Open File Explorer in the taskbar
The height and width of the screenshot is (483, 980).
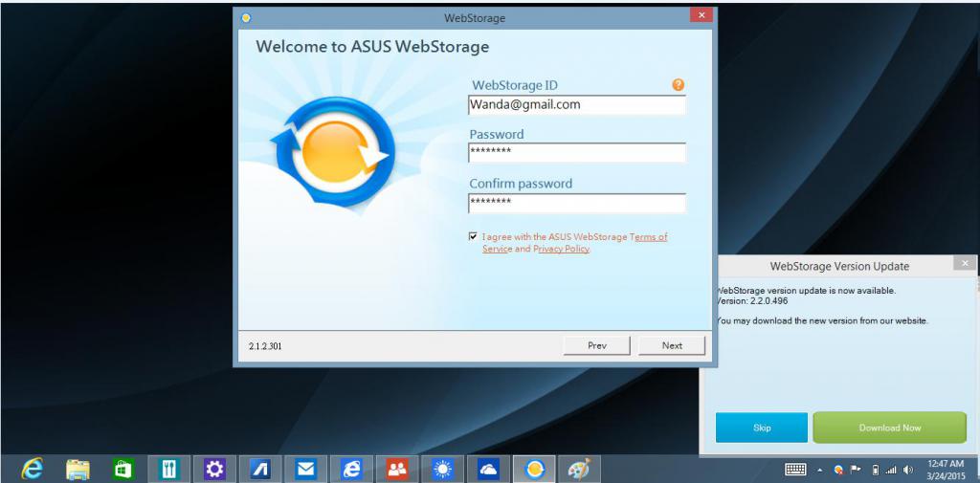point(78,470)
